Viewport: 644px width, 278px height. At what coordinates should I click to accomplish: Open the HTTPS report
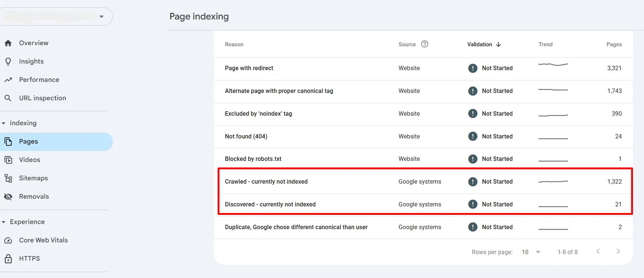coord(56,259)
